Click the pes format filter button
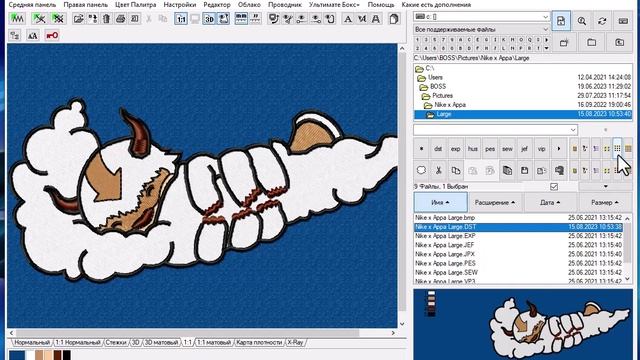The image size is (640, 360). (490, 149)
